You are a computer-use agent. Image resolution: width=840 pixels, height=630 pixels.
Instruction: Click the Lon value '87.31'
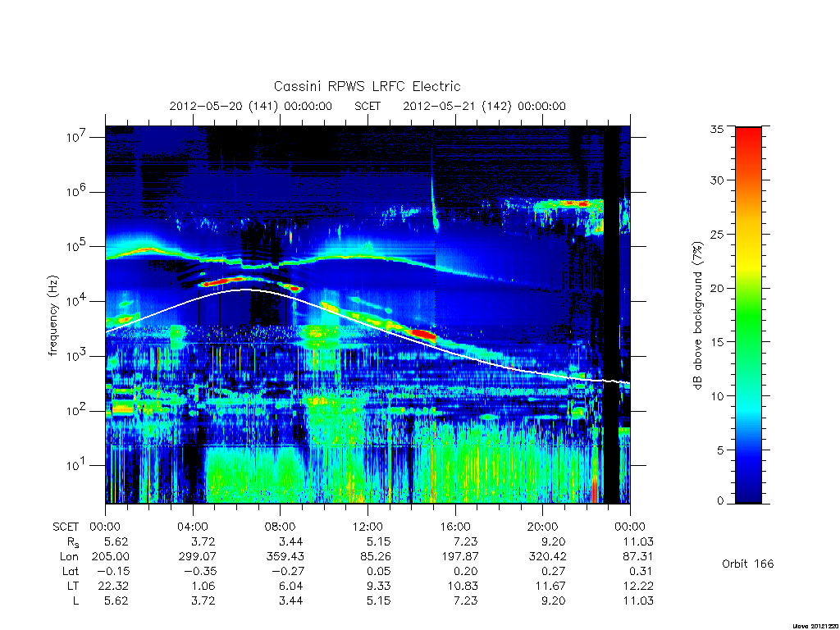click(x=638, y=557)
